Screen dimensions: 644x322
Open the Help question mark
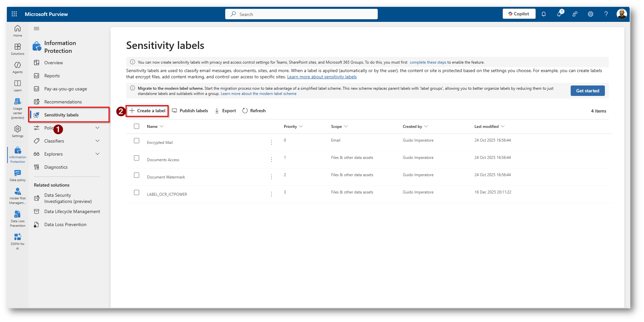(x=606, y=14)
